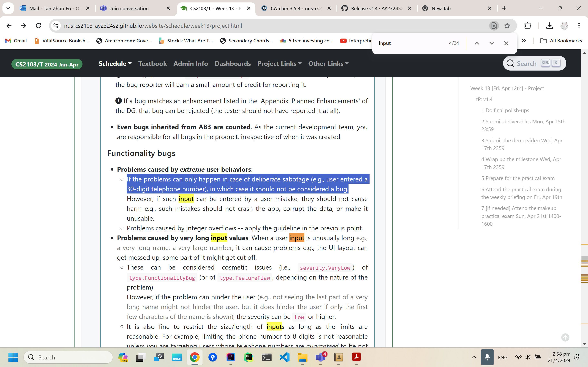Viewport: 588px width, 367px height.
Task: Open IntelliJ IDEA from the taskbar
Action: point(230,357)
